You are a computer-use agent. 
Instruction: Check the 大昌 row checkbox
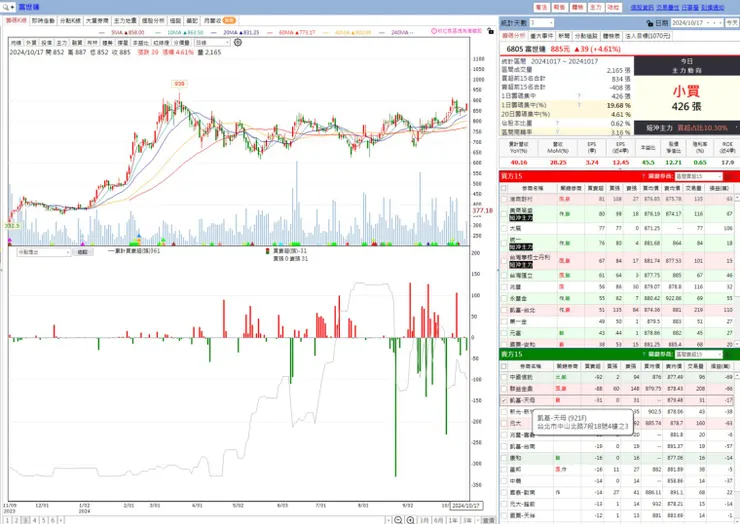click(x=504, y=228)
